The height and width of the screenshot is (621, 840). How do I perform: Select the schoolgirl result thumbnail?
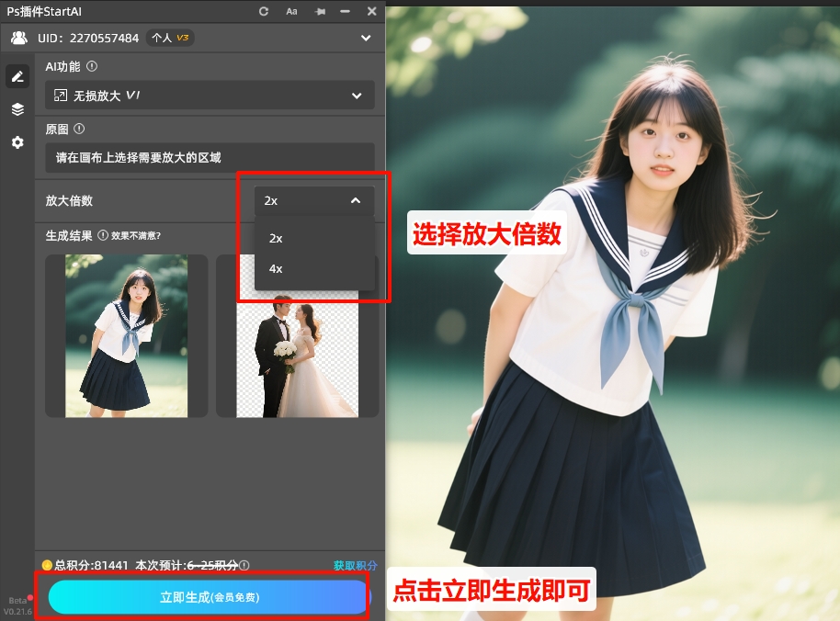(x=126, y=335)
